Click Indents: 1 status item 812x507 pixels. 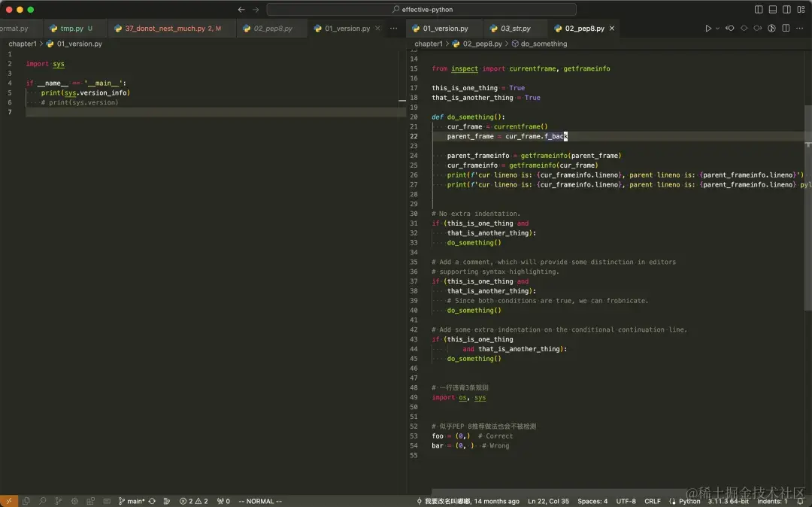(x=771, y=501)
